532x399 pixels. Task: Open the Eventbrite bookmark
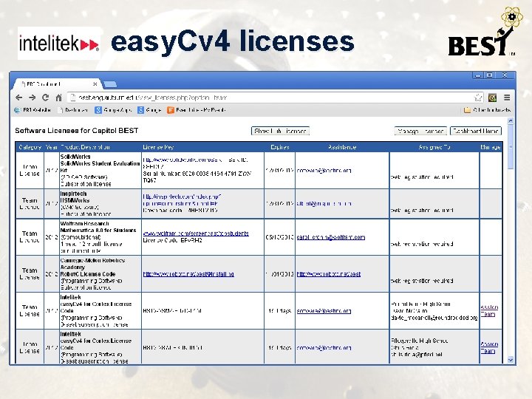point(197,110)
